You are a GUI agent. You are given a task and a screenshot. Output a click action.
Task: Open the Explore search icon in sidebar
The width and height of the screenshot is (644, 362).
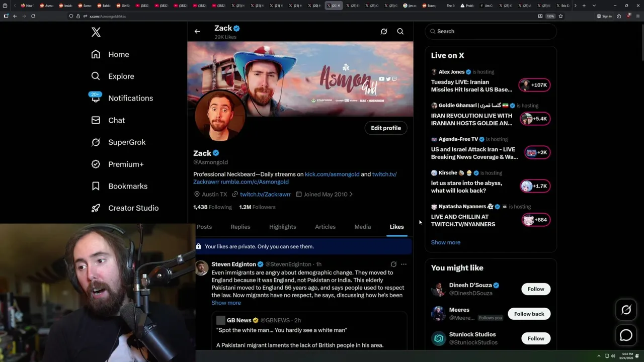tap(96, 76)
